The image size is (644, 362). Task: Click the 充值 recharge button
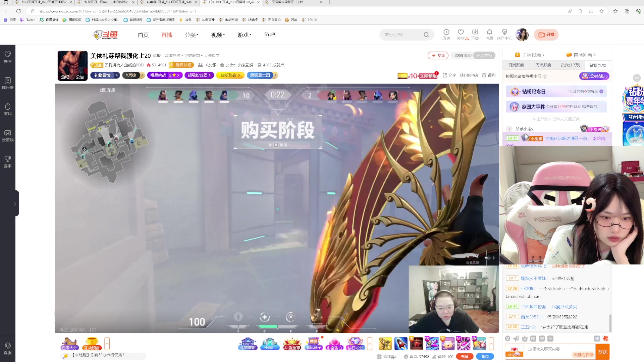pos(465,356)
